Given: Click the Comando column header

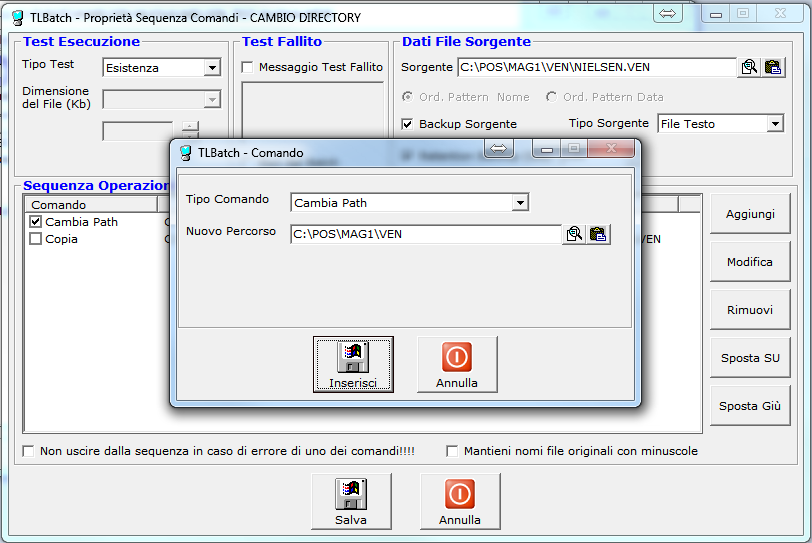Looking at the screenshot, I should (x=90, y=205).
